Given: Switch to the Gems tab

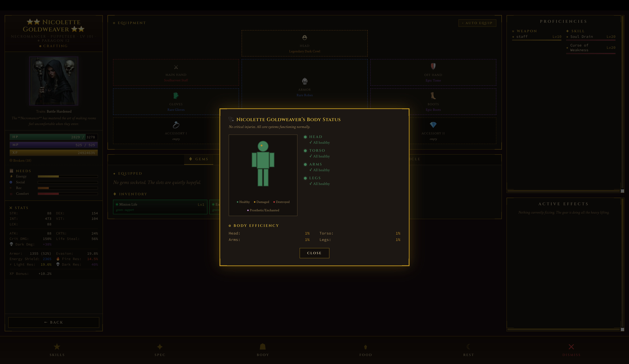Looking at the screenshot, I should pos(199,159).
